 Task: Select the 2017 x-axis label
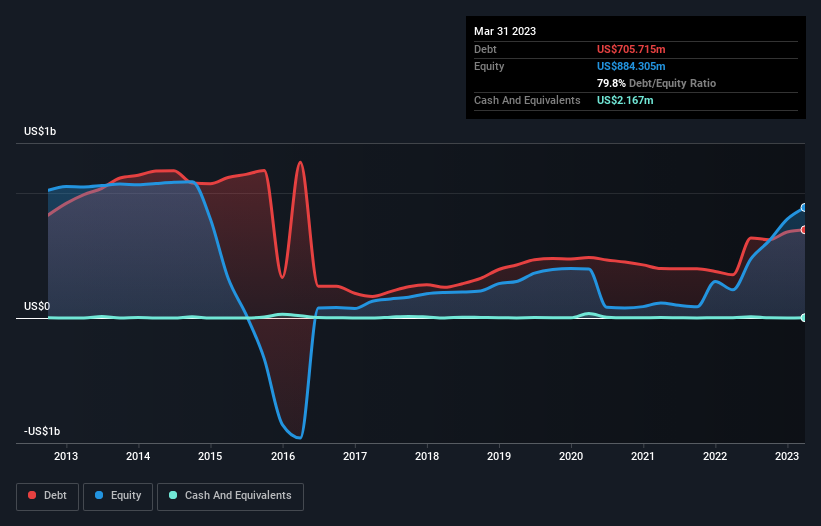click(355, 456)
